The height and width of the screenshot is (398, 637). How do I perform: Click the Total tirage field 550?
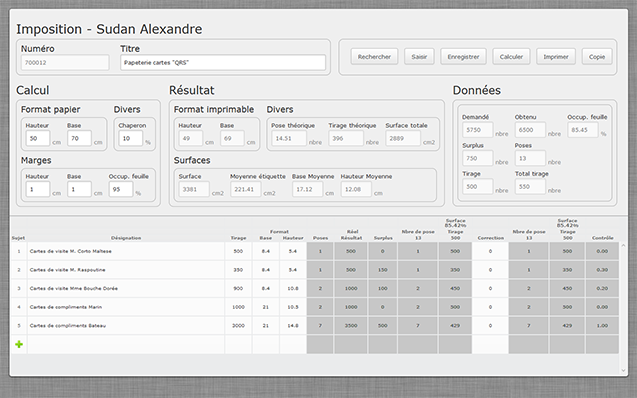coord(530,187)
